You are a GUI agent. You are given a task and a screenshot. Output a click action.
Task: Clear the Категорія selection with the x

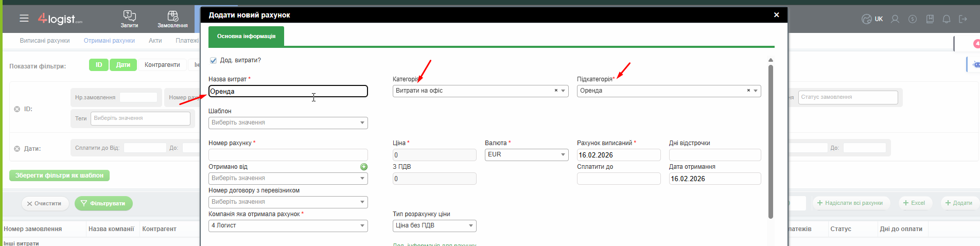click(x=556, y=91)
